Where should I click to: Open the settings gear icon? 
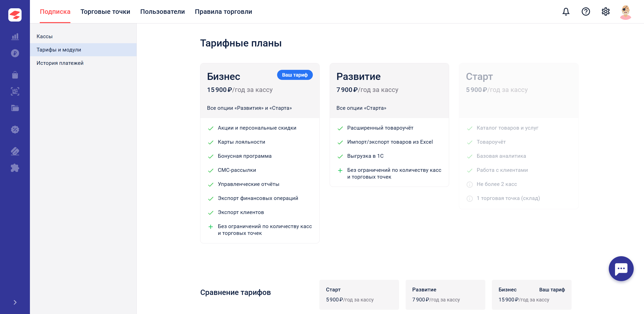pos(606,12)
